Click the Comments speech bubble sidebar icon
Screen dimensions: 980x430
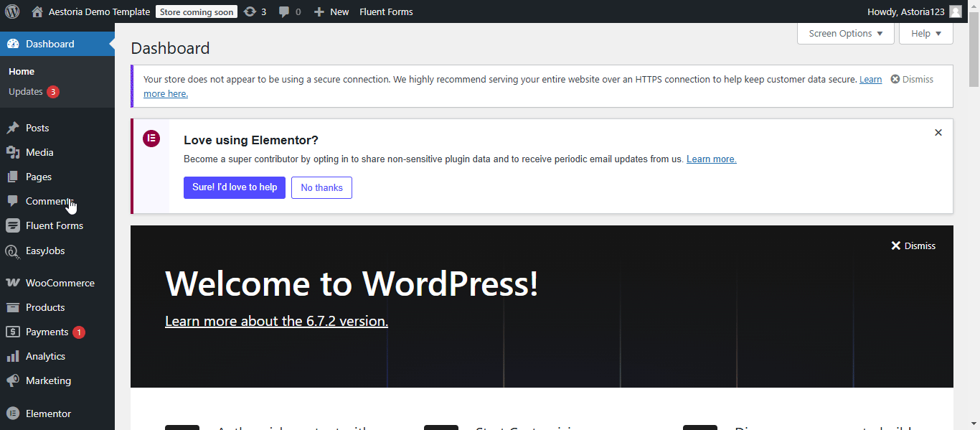click(x=13, y=201)
